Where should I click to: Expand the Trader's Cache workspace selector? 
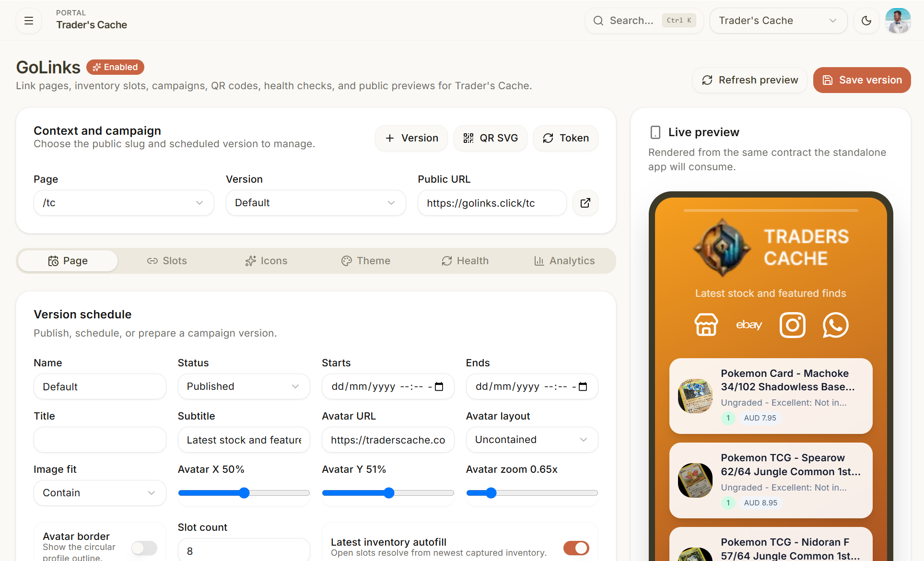778,21
